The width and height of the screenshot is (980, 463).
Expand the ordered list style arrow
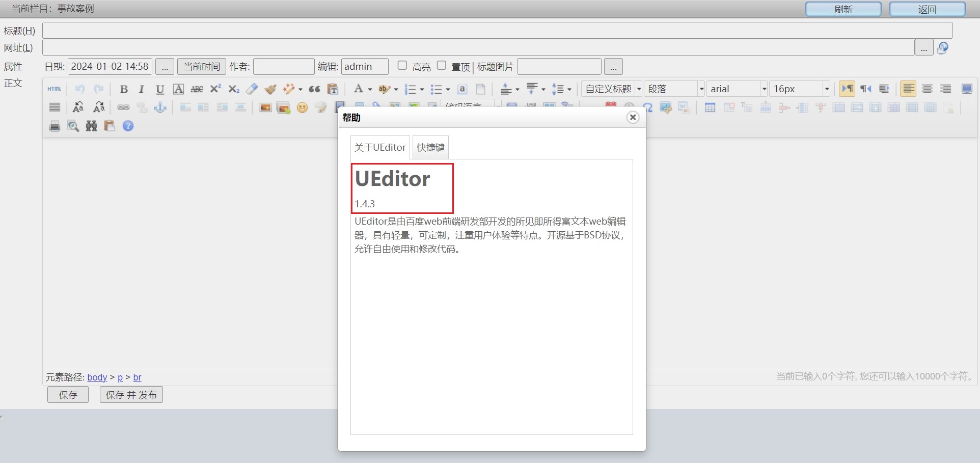422,90
